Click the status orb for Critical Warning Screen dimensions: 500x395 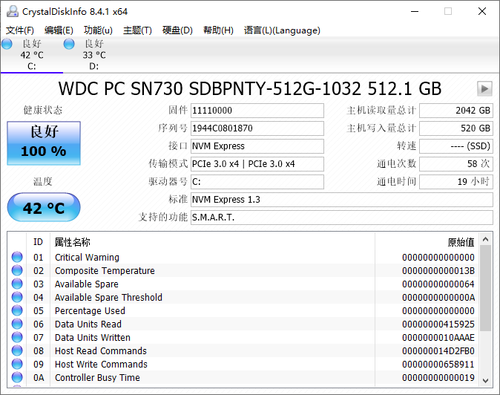[17, 257]
